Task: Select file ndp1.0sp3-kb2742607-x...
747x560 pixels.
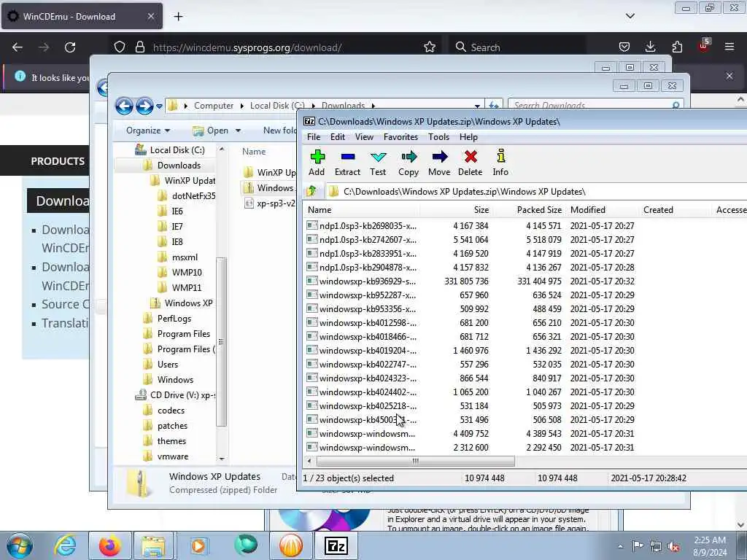Action: (362, 239)
